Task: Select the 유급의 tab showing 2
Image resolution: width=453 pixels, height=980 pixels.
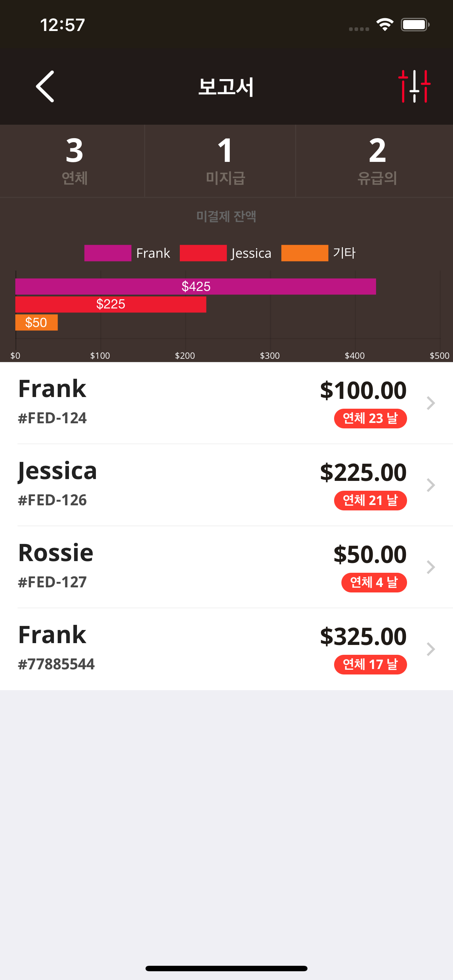Action: click(375, 161)
